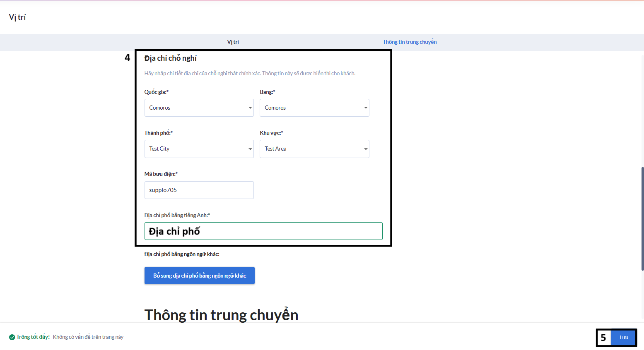Open the Thông tin trung chuyển tab

click(410, 42)
